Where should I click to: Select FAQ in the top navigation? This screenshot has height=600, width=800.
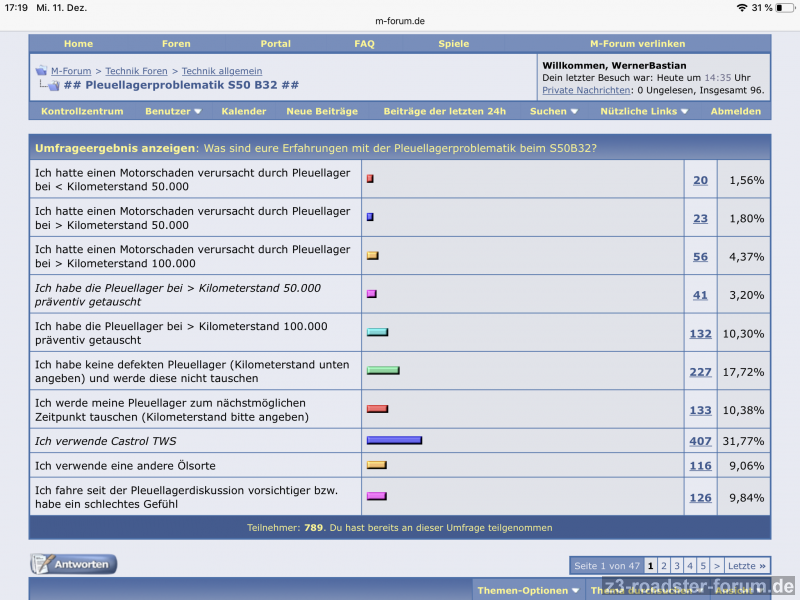[x=364, y=44]
